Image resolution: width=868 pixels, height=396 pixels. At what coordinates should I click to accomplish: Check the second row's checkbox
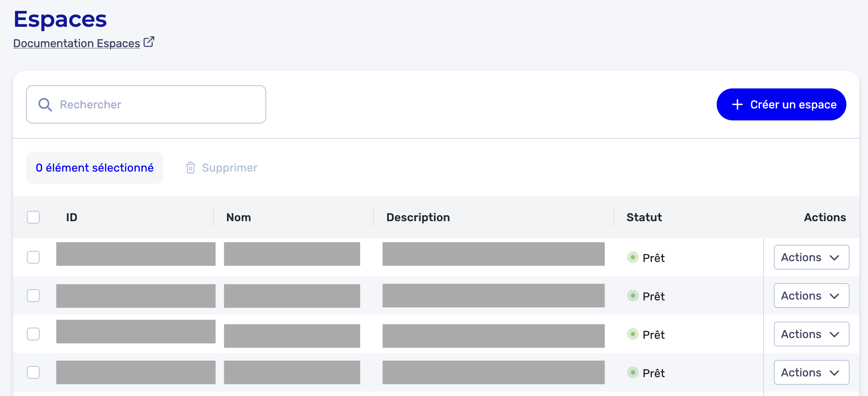pos(33,296)
